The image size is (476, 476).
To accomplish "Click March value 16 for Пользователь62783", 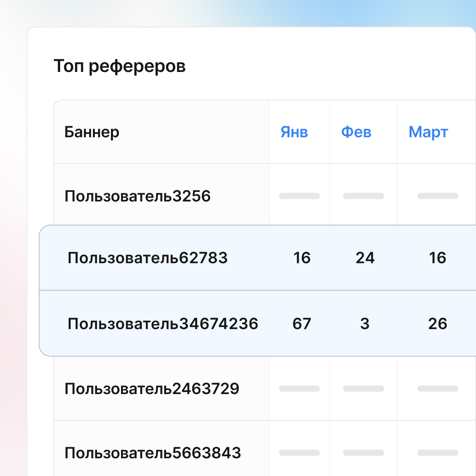I will [x=437, y=258].
